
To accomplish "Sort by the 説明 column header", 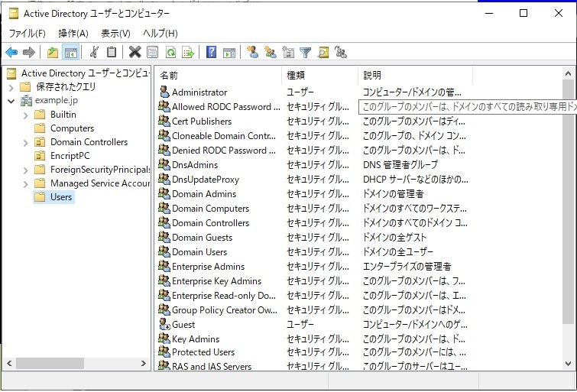I will point(415,76).
